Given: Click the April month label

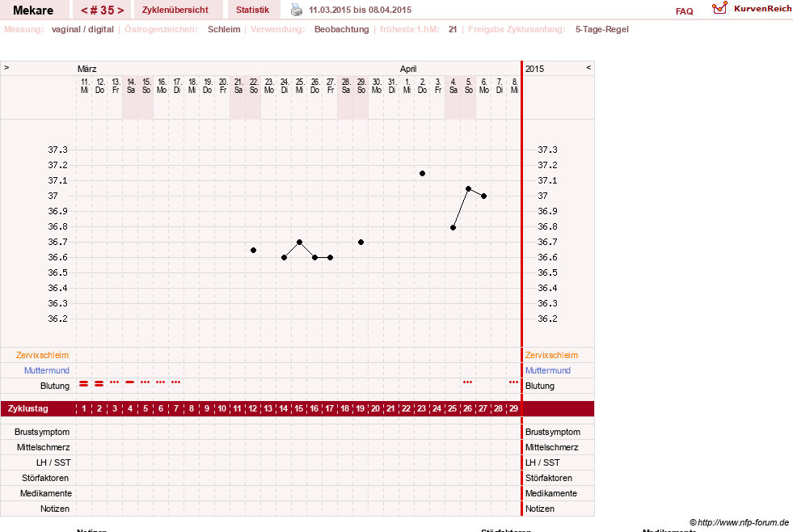Looking at the screenshot, I should [408, 69].
